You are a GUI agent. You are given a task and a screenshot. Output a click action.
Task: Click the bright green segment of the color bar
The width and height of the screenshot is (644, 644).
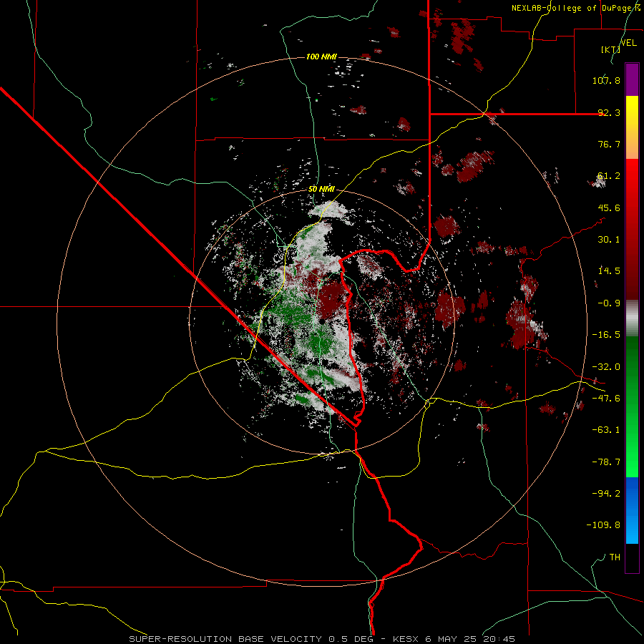(x=632, y=406)
